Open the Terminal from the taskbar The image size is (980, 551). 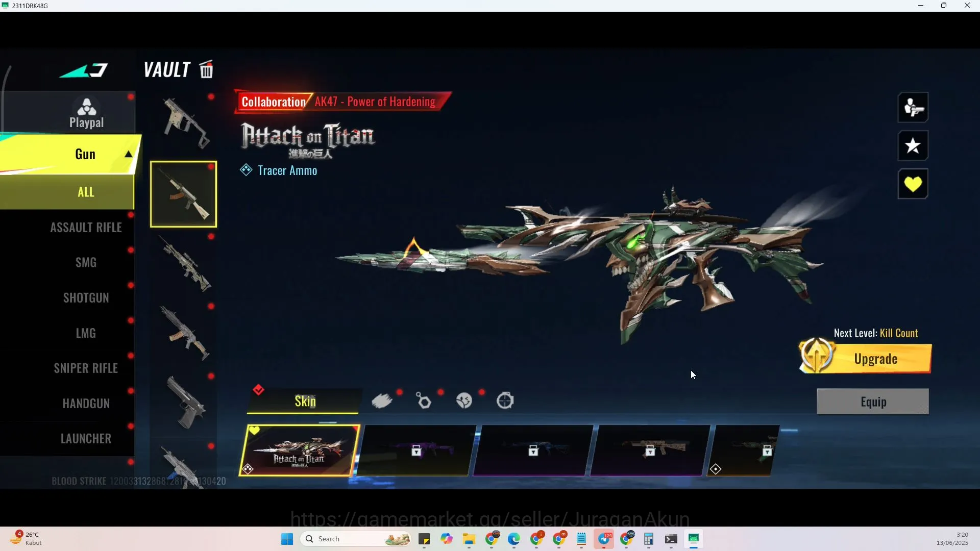671,539
